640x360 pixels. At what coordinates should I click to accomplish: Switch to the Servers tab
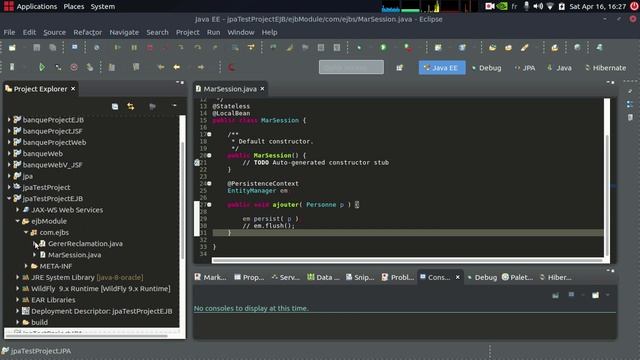pos(286,277)
